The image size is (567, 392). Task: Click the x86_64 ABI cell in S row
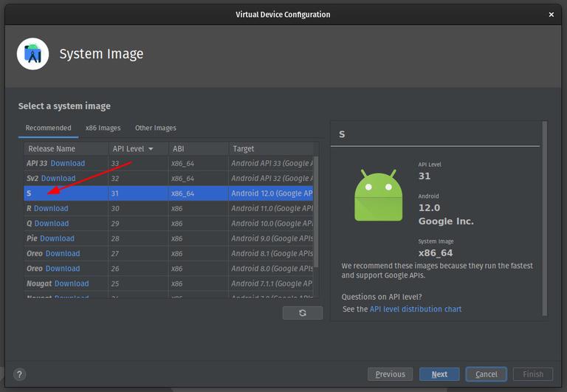pyautogui.click(x=199, y=193)
